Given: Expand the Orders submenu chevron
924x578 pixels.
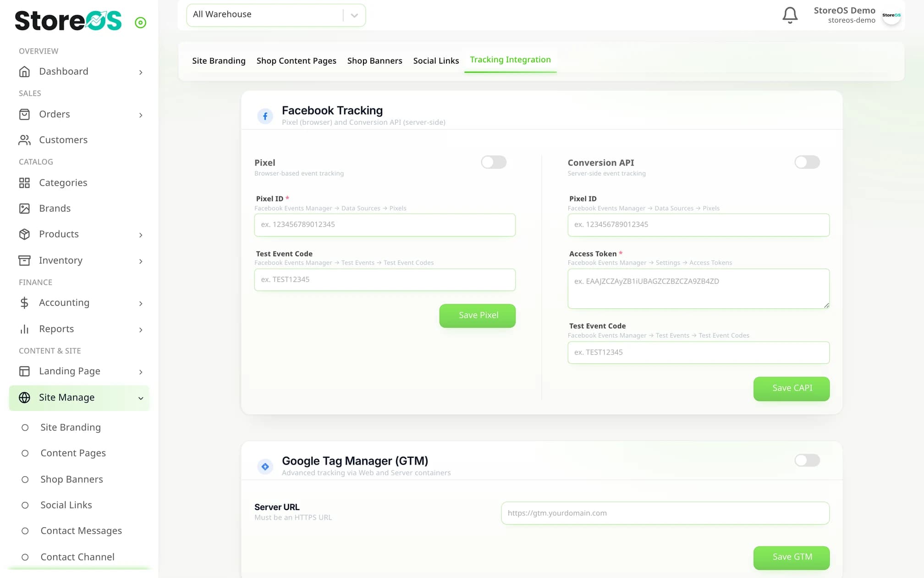Looking at the screenshot, I should [141, 115].
